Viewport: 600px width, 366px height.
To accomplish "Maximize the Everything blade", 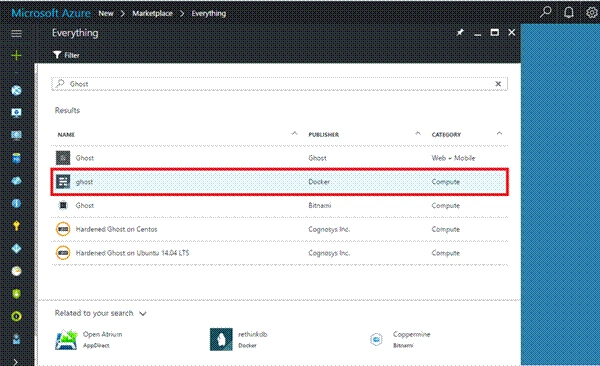I will (494, 33).
